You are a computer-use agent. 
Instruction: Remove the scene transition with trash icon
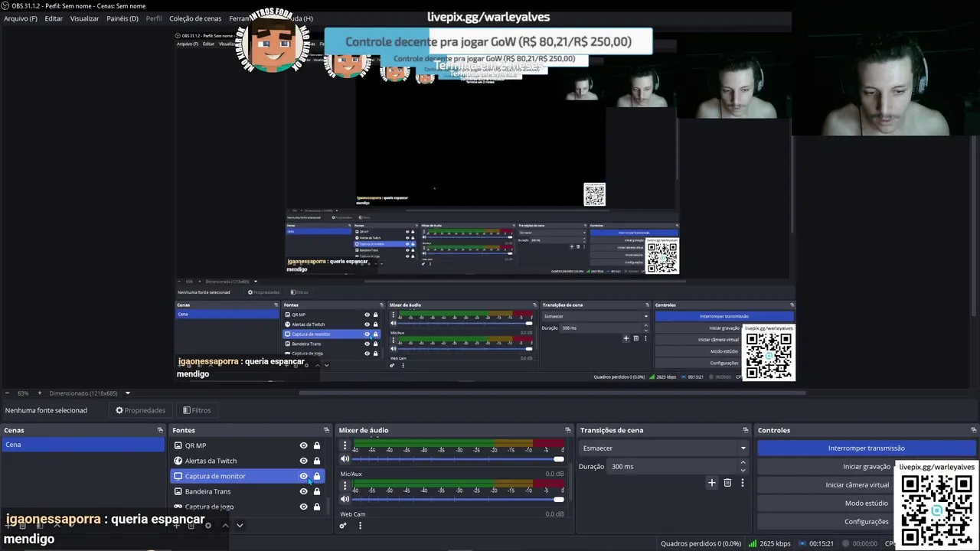click(727, 483)
